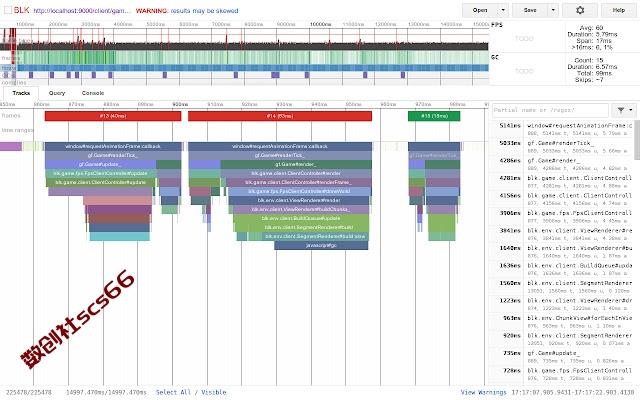Select frame #13 (40ms) red bar
The height and width of the screenshot is (400, 640).
click(x=113, y=116)
